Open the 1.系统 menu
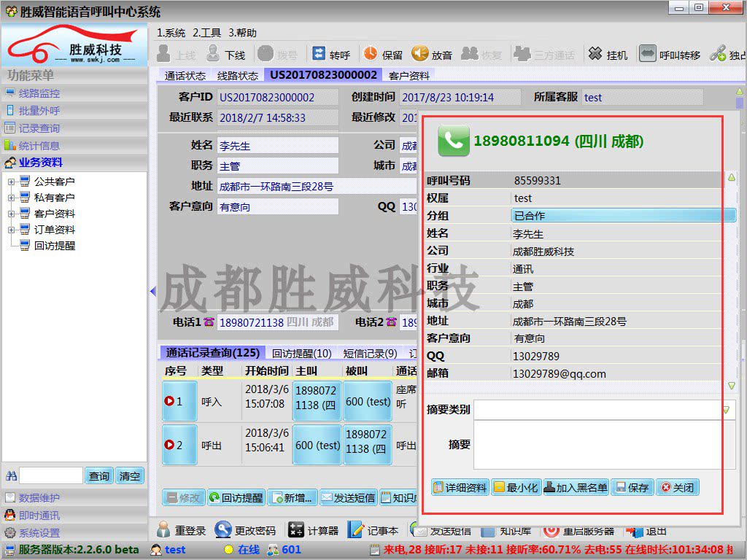 (x=171, y=33)
